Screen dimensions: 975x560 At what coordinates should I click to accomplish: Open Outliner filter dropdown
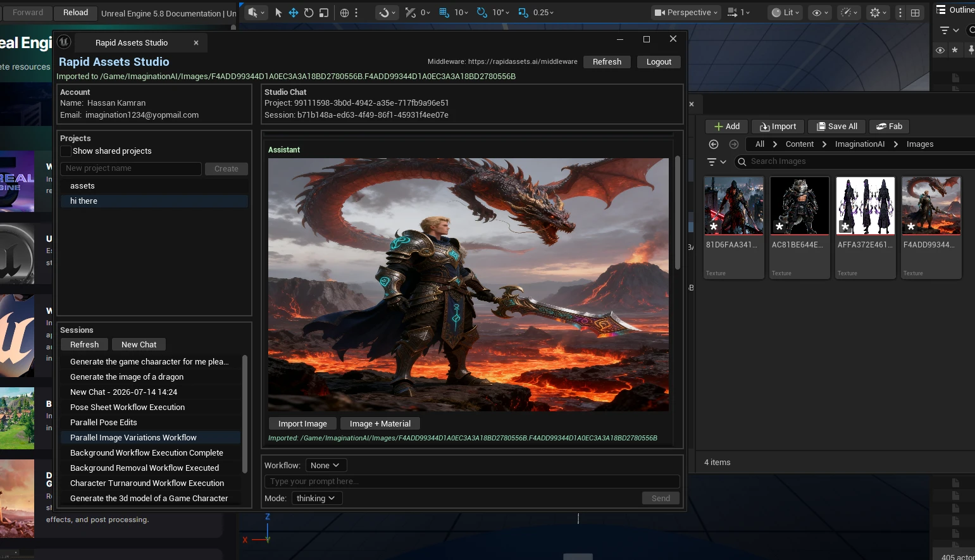click(949, 30)
